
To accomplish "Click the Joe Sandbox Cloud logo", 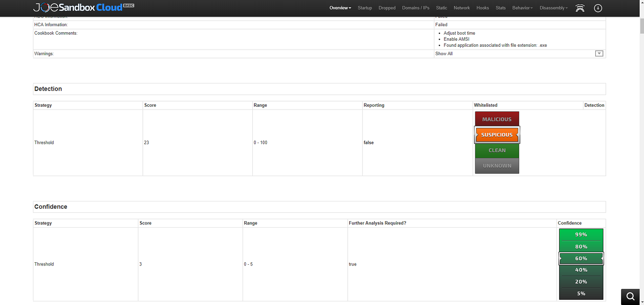I will (x=84, y=7).
